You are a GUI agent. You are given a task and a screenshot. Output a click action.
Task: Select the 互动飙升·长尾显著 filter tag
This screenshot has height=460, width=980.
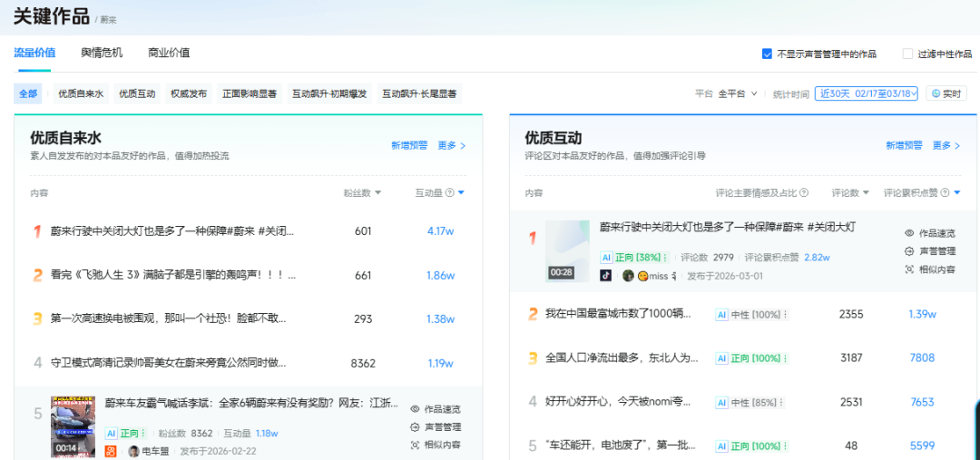[419, 93]
